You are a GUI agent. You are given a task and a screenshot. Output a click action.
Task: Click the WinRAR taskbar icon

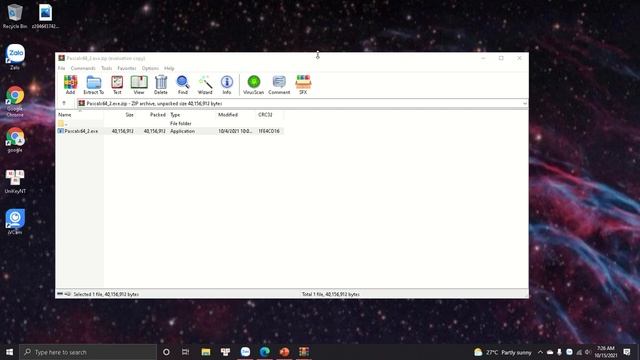pos(304,352)
